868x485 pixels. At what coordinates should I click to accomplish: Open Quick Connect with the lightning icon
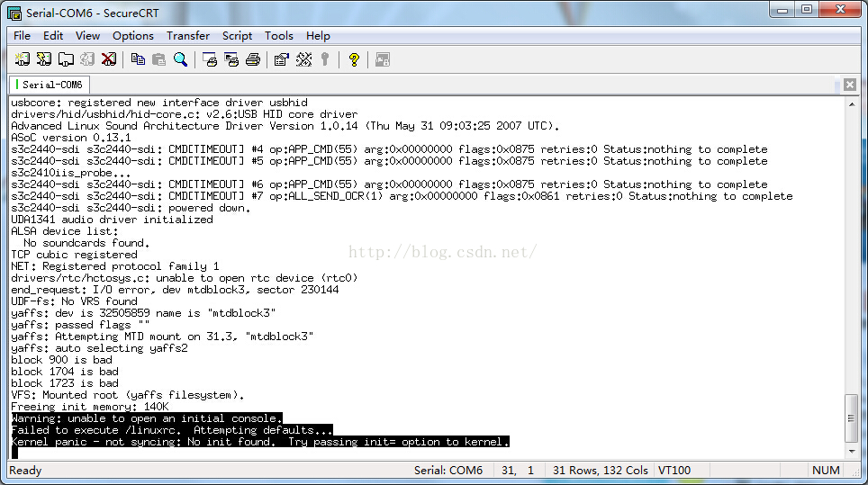coord(44,59)
